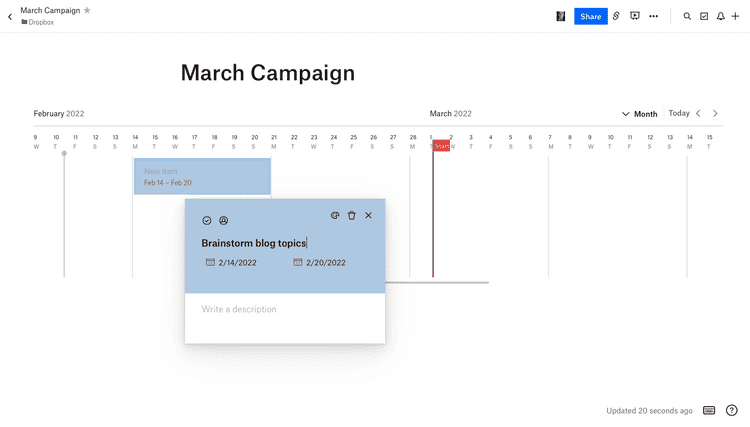Screen dimensions: 750x427
Task: Expand the Month view dropdown
Action: coord(640,114)
